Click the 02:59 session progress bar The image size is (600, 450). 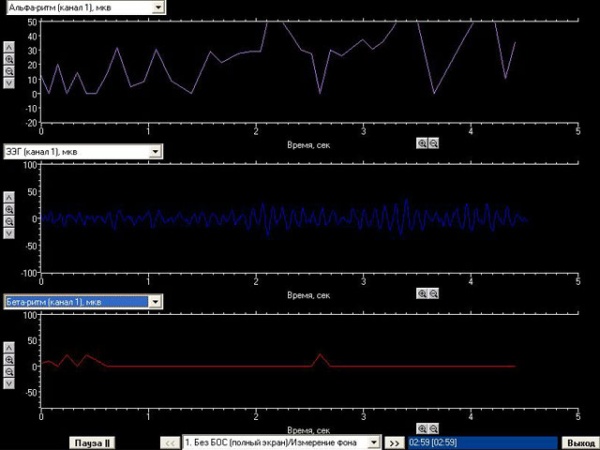pos(481,442)
